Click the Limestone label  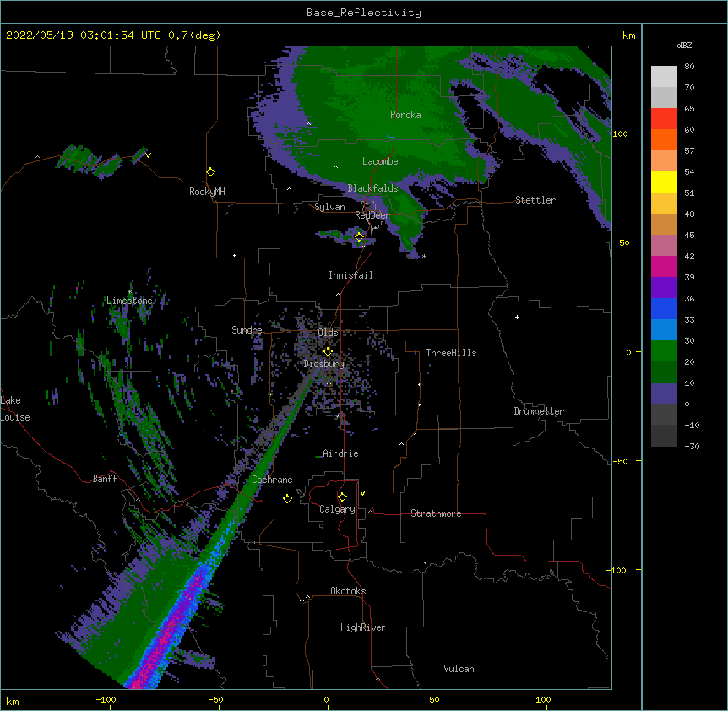[129, 301]
